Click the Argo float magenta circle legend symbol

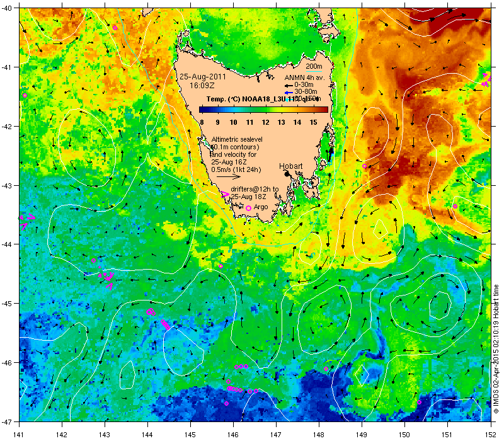[x=248, y=209]
